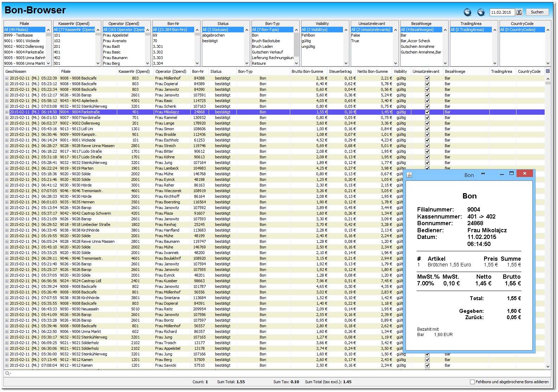Toggle Umsatzrelevant checkbox for Frau Rammel row
558x392 pixels.
pos(427,118)
